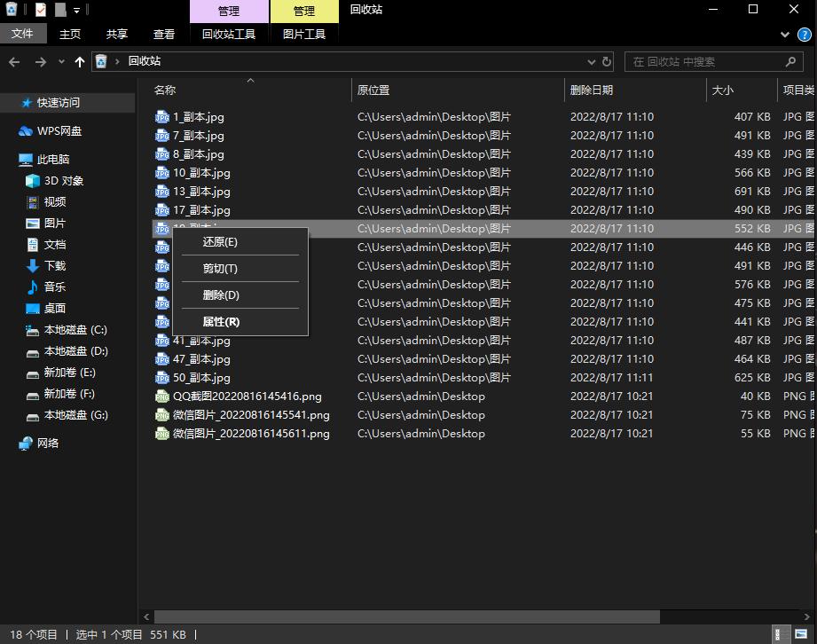
Task: Select the file 41_副本.jpg
Action: (201, 341)
